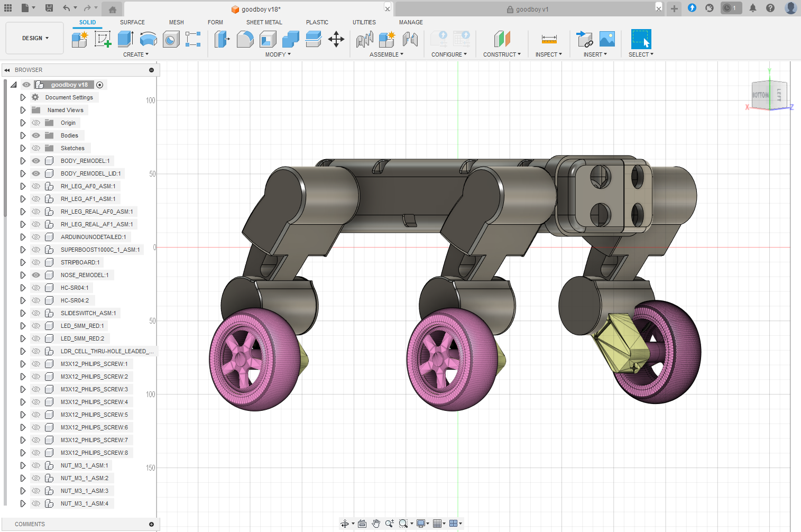
Task: Hide the NOSE_REMODEL:1 component
Action: pyautogui.click(x=36, y=275)
